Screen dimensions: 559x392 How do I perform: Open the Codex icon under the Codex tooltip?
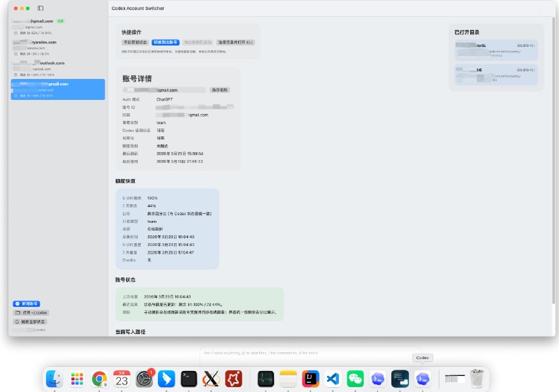(x=423, y=379)
